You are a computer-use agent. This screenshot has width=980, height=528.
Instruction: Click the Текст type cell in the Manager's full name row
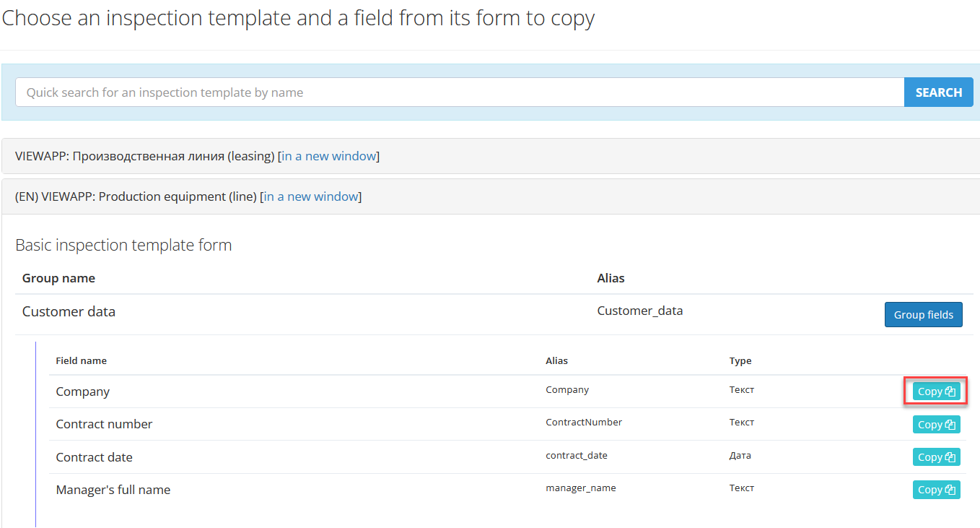[x=742, y=488]
